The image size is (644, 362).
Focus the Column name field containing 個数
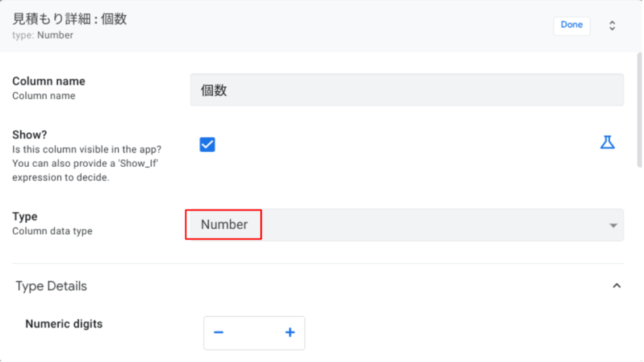(x=406, y=90)
